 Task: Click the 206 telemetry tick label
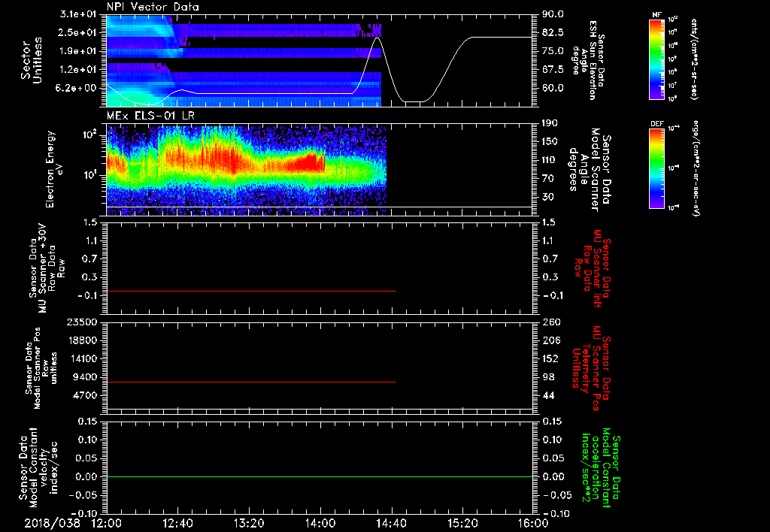tap(550, 340)
